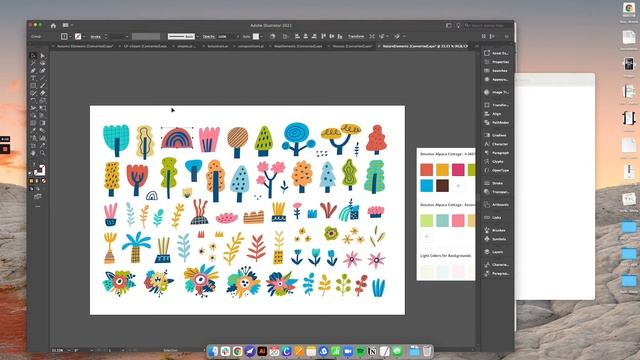Open the Pathfinder panel
640x360 pixels.
pyautogui.click(x=496, y=122)
